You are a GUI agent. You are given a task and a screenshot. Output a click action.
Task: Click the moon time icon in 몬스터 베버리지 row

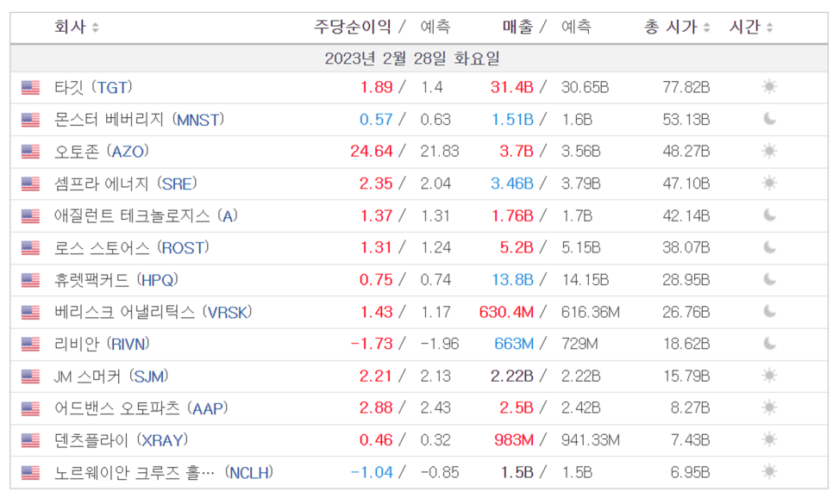click(x=770, y=119)
